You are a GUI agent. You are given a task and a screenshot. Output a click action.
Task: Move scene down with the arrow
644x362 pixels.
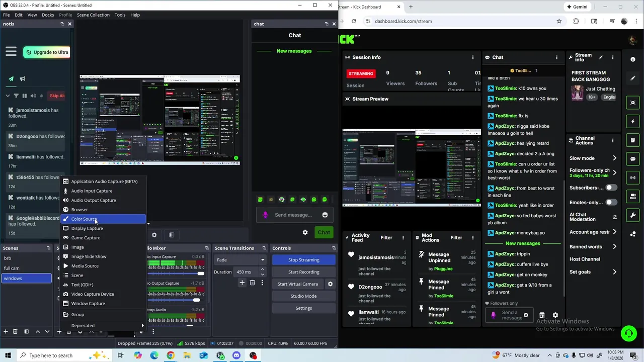pos(47,331)
